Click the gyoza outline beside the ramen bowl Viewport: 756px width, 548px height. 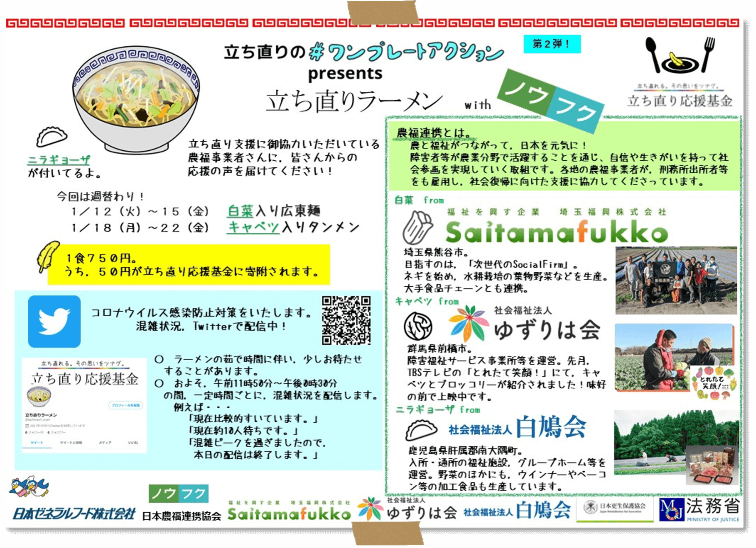click(x=51, y=137)
